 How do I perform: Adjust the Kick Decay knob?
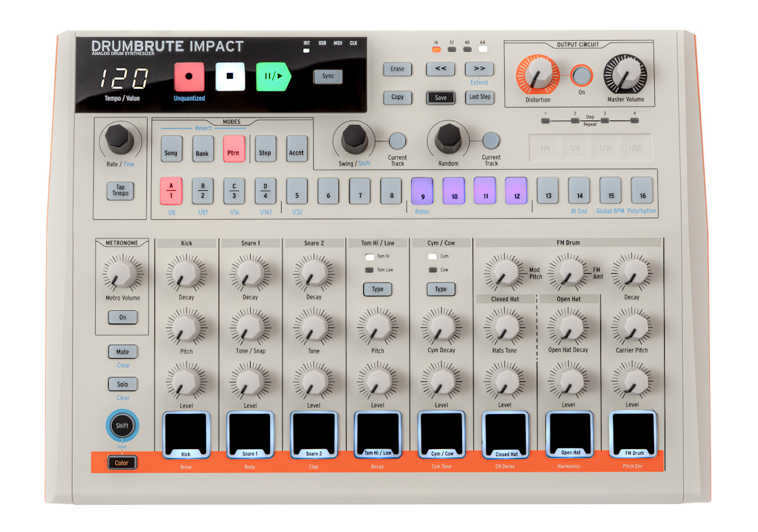point(186,274)
